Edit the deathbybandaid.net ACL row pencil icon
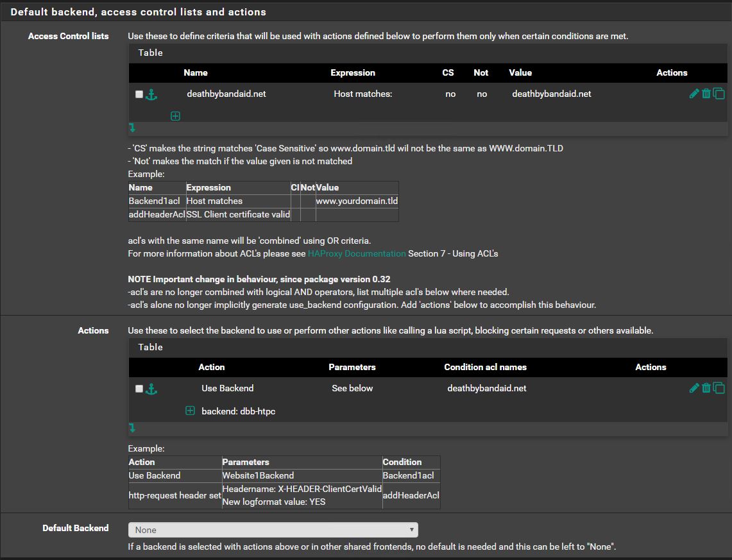 click(x=694, y=94)
